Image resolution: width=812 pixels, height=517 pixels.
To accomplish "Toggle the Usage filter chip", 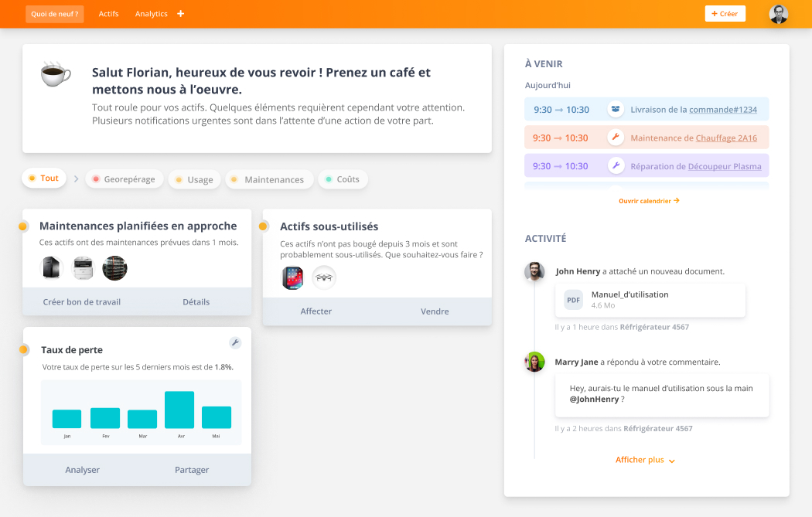I will pyautogui.click(x=194, y=179).
